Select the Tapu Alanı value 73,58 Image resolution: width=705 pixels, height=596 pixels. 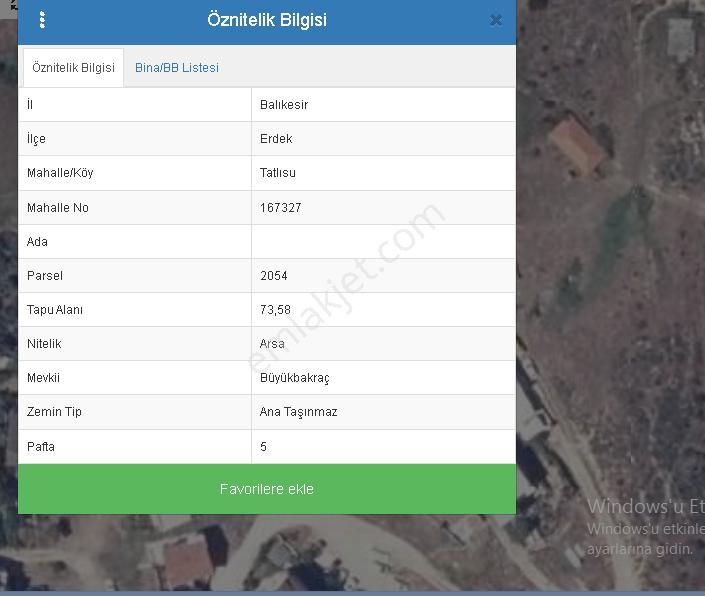pyautogui.click(x=275, y=310)
